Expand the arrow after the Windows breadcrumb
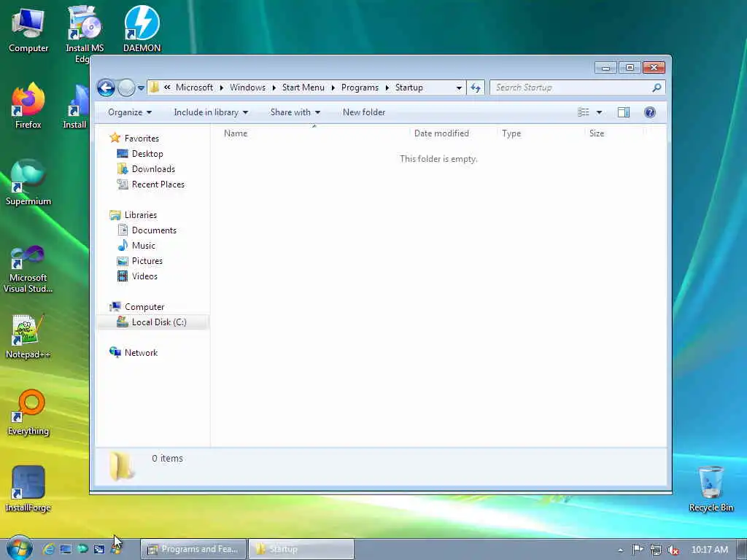Image resolution: width=747 pixels, height=560 pixels. [x=274, y=88]
